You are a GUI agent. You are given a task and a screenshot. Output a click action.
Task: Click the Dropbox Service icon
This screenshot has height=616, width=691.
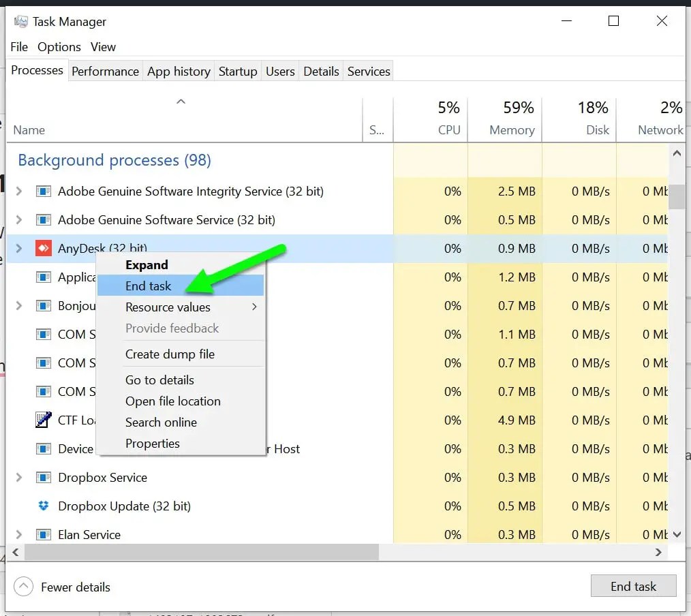point(44,477)
